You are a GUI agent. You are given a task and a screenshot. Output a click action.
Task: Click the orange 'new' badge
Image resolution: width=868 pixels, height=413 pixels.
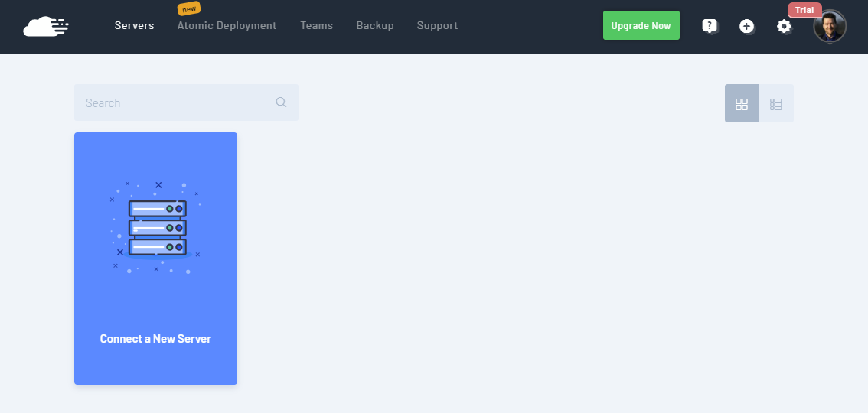[188, 9]
